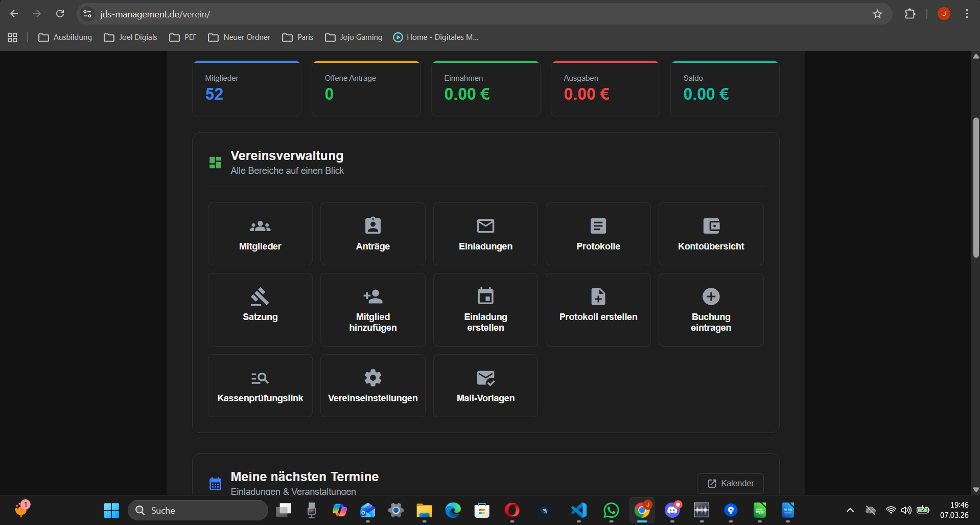980x525 pixels.
Task: Open WhatsApp from the taskbar
Action: (611, 510)
